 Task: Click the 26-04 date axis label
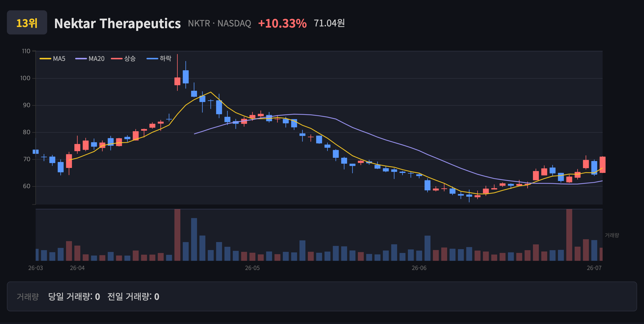pos(77,268)
